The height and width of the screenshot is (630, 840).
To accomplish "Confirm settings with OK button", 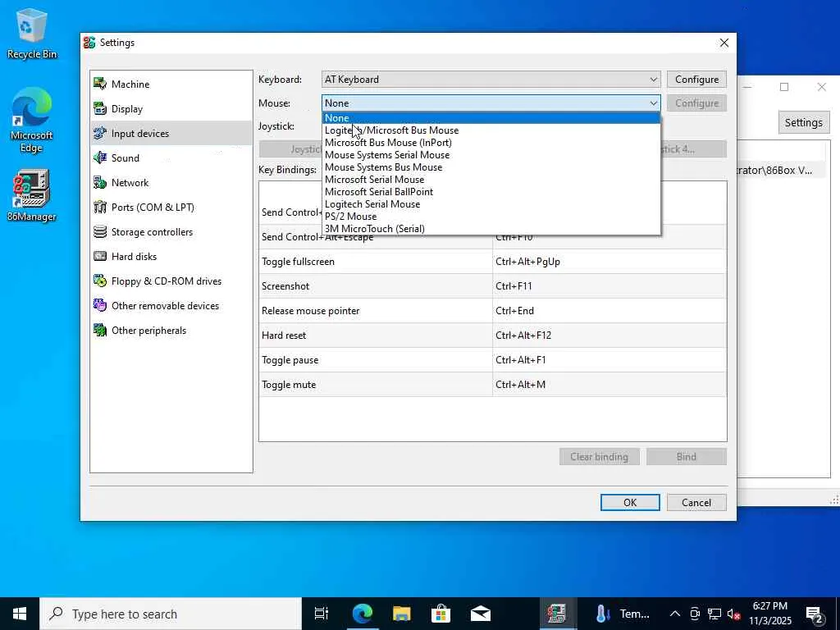I will coord(630,503).
